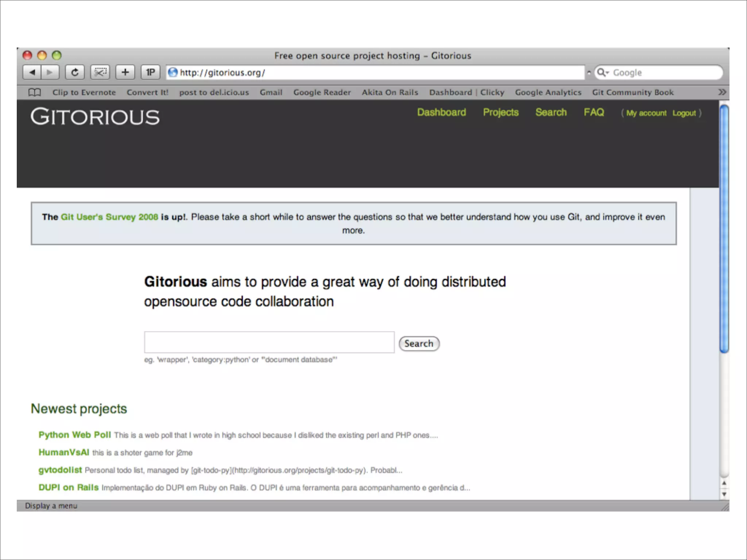747x560 pixels.
Task: Click the scrollbar down arrow
Action: point(724,494)
